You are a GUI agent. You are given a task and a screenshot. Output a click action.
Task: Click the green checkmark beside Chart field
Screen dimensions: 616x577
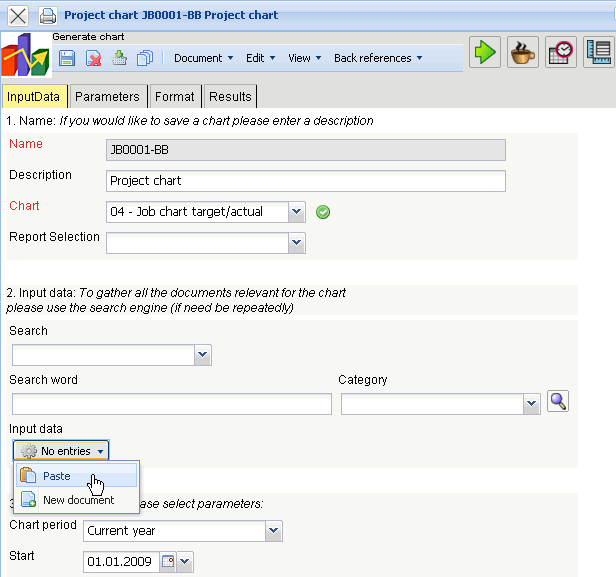322,212
